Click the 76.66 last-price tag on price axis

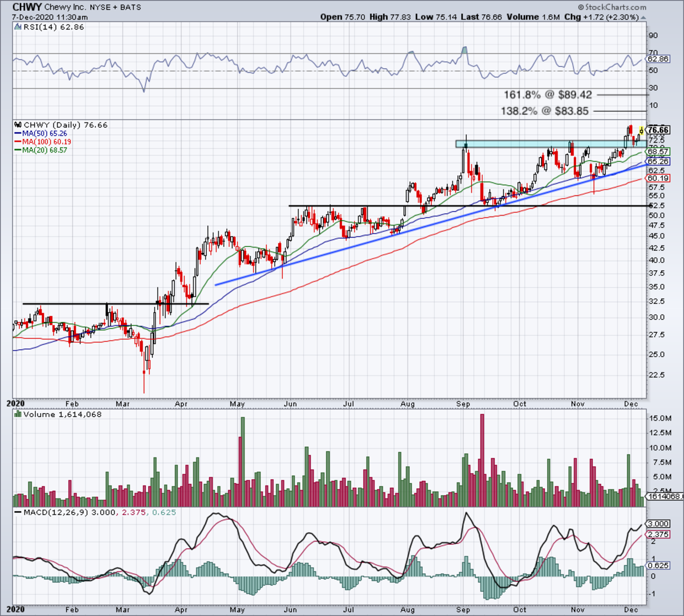pos(658,130)
